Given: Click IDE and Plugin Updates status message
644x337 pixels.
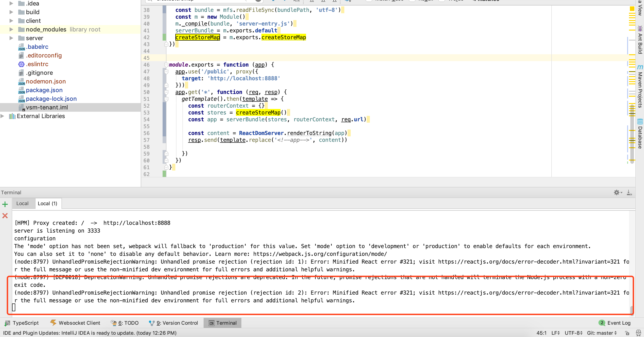Looking at the screenshot, I should pos(90,333).
